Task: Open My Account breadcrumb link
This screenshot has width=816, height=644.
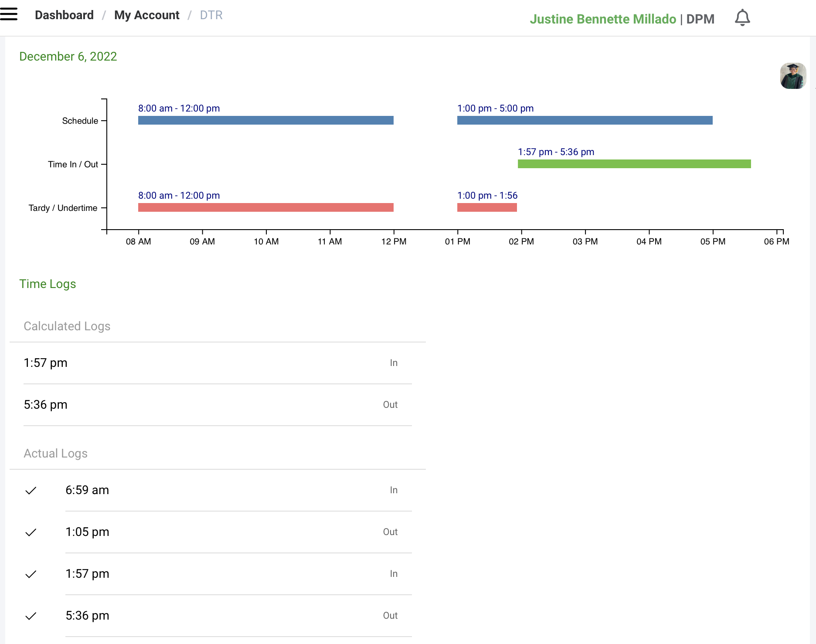Action: click(146, 15)
